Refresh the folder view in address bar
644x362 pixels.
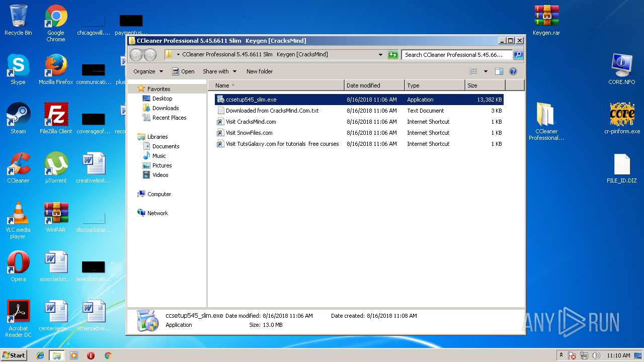pyautogui.click(x=393, y=55)
